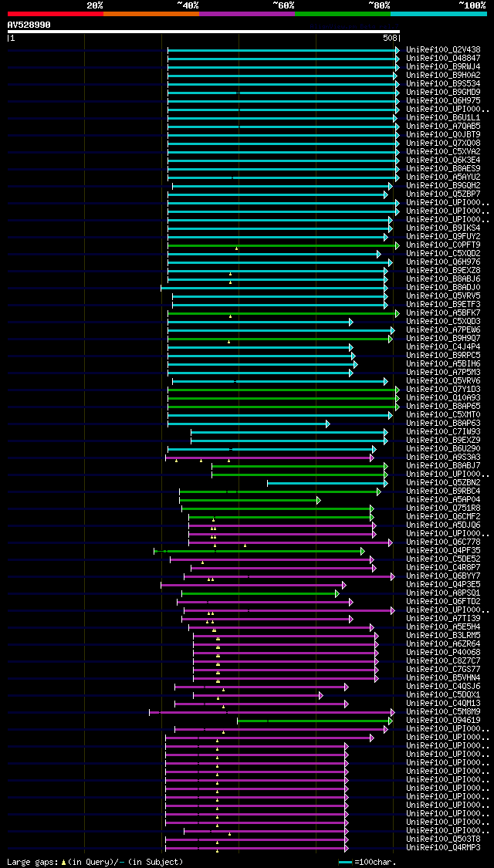Click the arrowhead ending the UniRef100_A5BIH6 alignment

pos(356,364)
